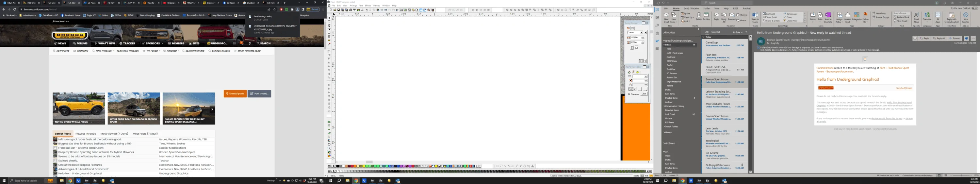Switch to Newest Threads tab on the forum
This screenshot has width=980, height=184.
(86, 134)
